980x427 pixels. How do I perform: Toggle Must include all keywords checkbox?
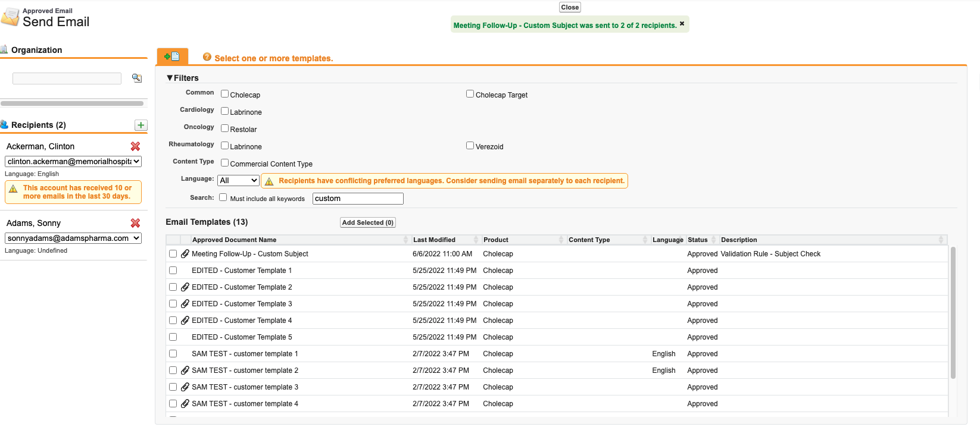coord(223,197)
